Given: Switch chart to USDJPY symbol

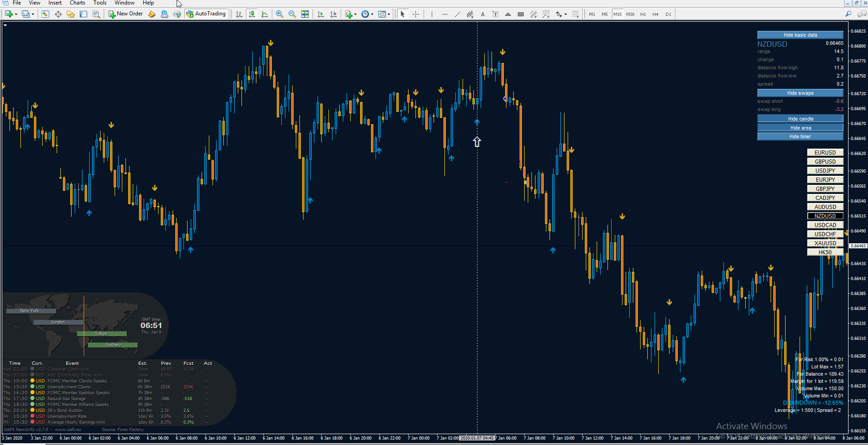Looking at the screenshot, I should 825,171.
